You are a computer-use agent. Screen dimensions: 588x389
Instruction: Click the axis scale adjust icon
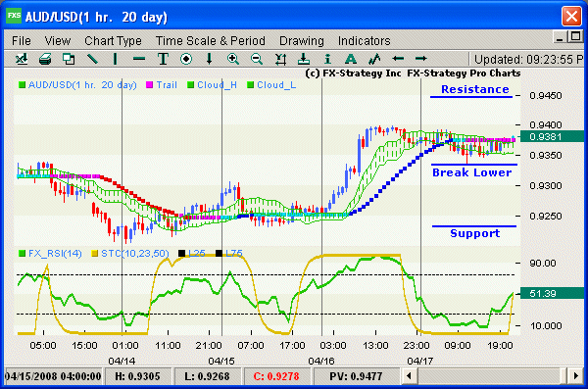(x=280, y=59)
